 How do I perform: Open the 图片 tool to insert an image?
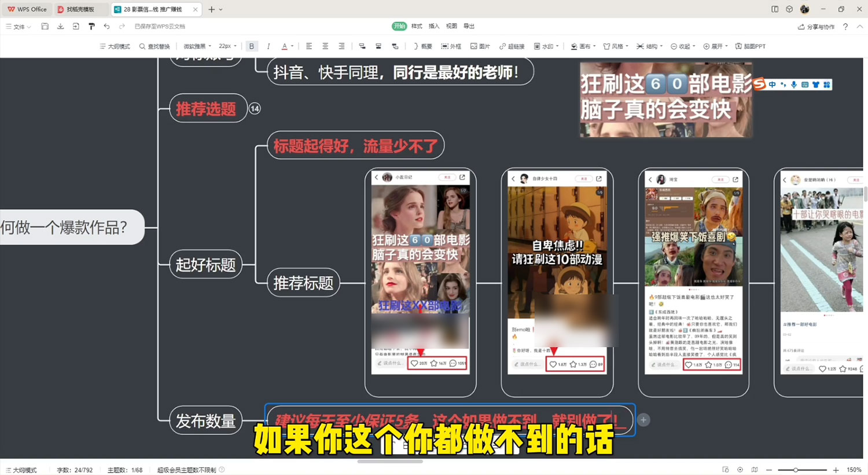tap(480, 46)
